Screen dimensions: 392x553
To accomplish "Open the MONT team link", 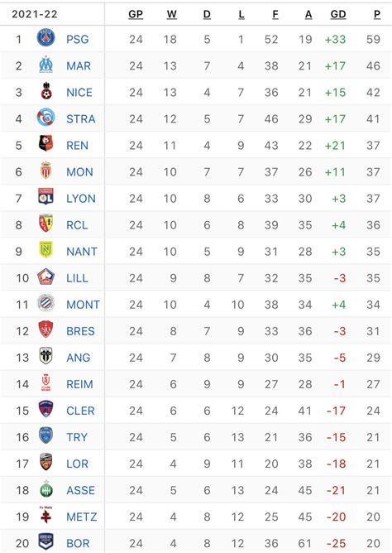I will (84, 305).
